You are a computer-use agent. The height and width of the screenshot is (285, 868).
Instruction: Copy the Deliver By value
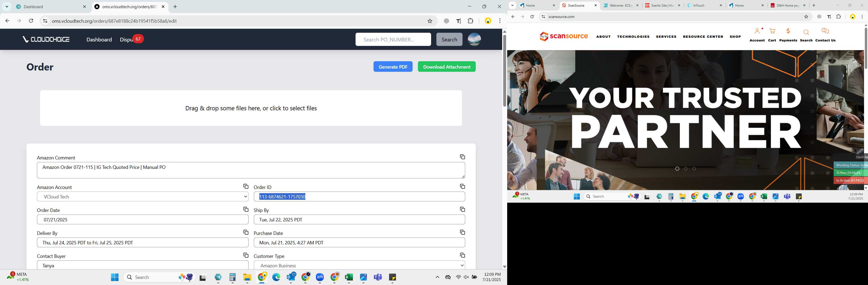pos(246,232)
